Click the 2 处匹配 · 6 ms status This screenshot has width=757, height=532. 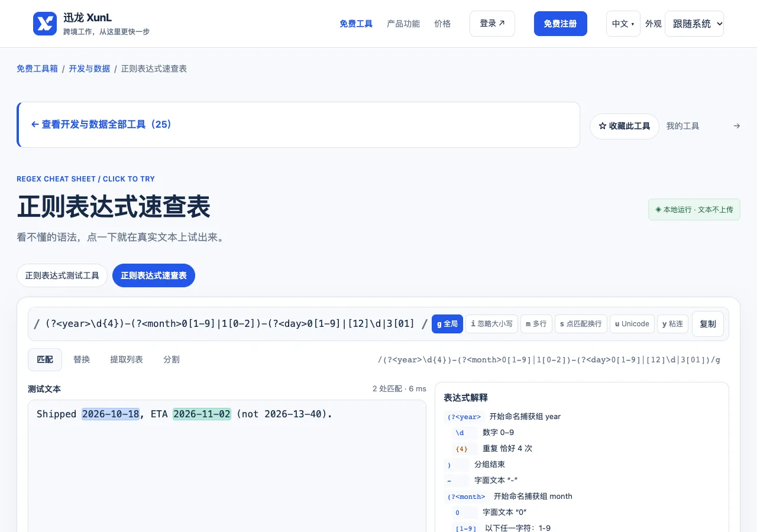coord(399,388)
